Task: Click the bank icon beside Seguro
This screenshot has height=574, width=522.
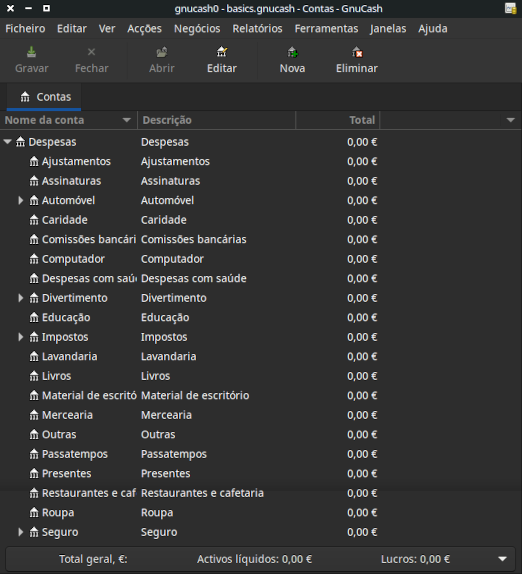Action: click(34, 532)
